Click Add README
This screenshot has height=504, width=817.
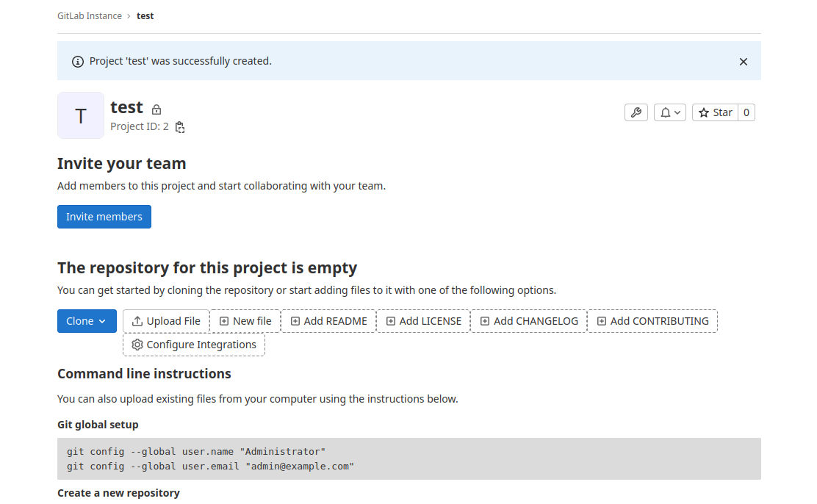pos(328,321)
